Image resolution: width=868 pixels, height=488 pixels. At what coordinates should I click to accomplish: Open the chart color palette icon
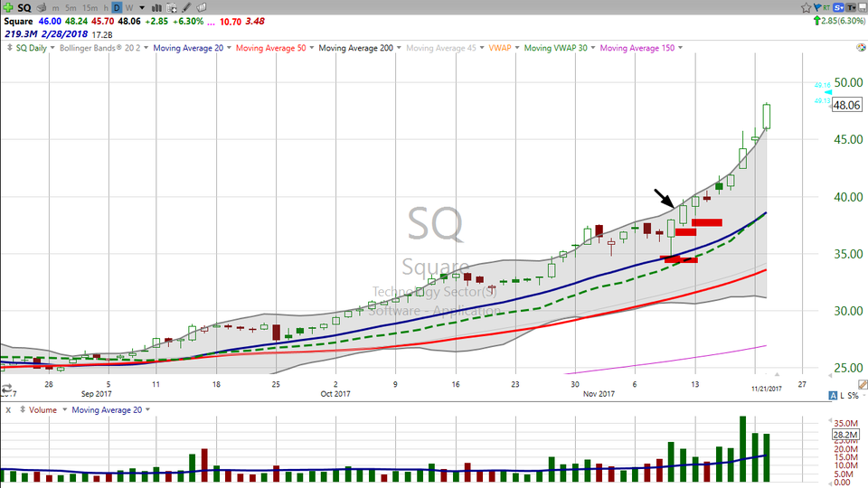(861, 48)
